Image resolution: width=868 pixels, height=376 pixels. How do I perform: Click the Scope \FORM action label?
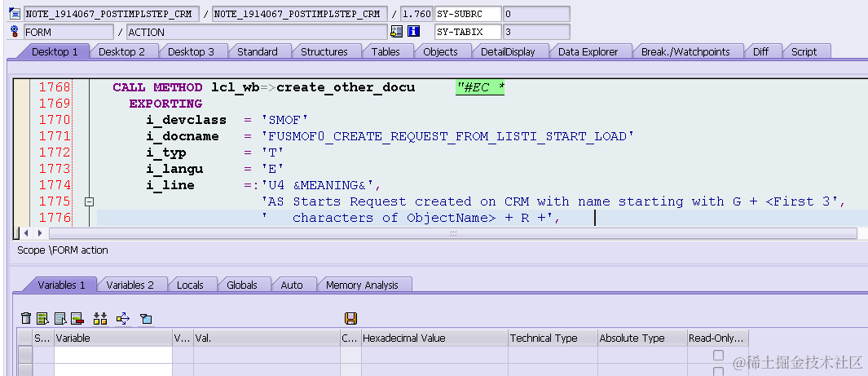[63, 250]
